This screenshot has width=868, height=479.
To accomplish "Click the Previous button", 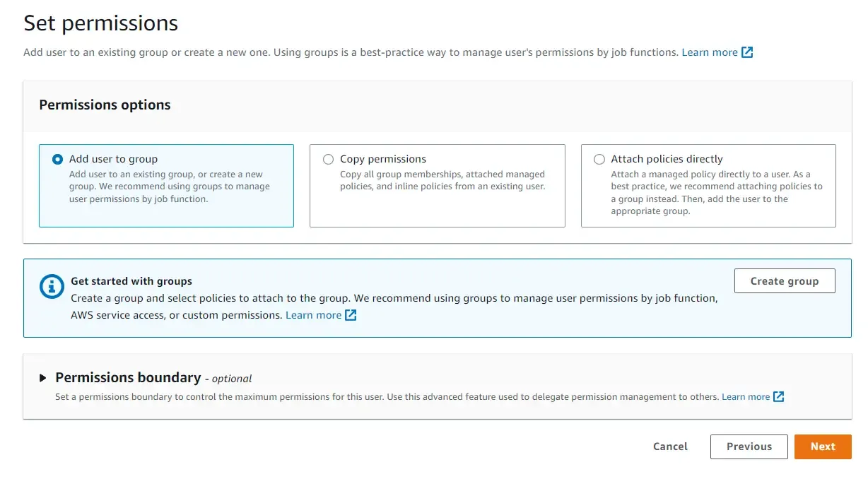I will 749,447.
